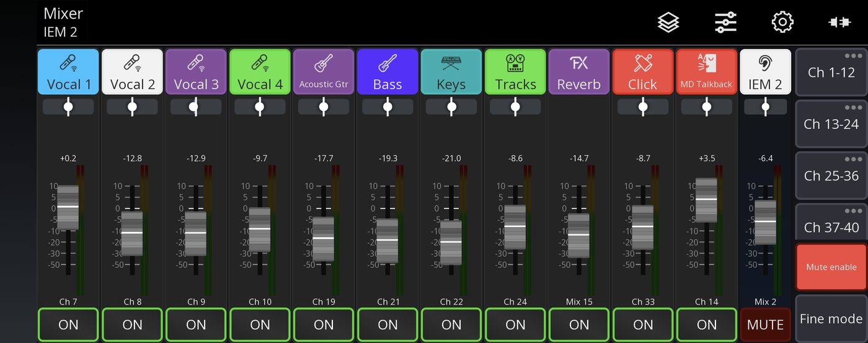Toggle the Fine mode button
Screen dimensions: 868x343
click(x=831, y=319)
